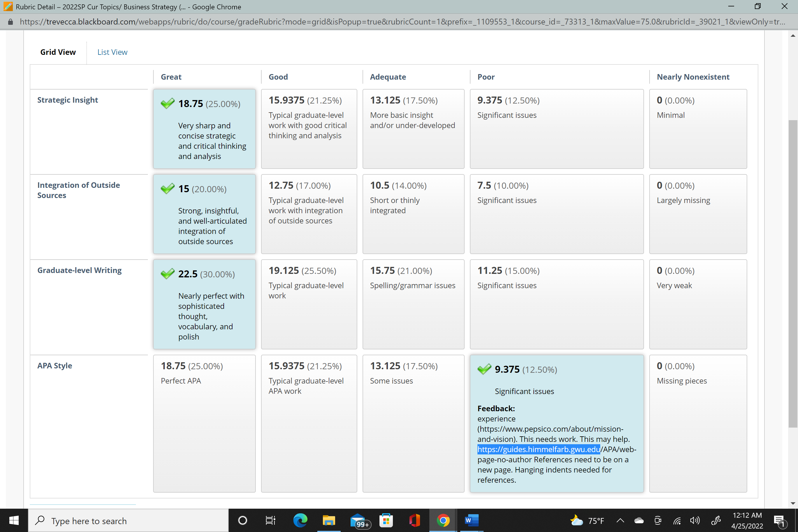Click the page vertical scrollbar thumb
The height and width of the screenshot is (532, 798).
coord(792,274)
